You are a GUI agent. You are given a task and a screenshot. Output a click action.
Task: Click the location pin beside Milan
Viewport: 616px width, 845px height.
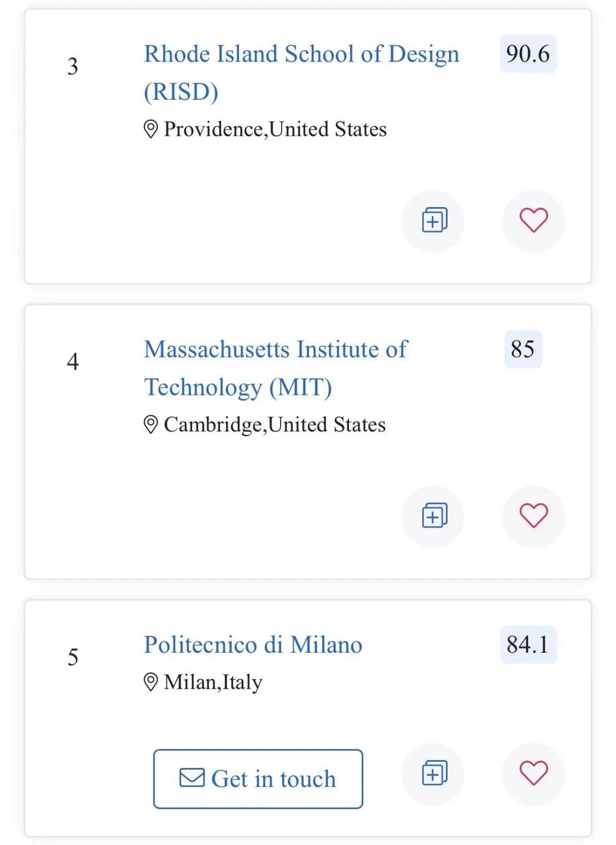point(151,682)
